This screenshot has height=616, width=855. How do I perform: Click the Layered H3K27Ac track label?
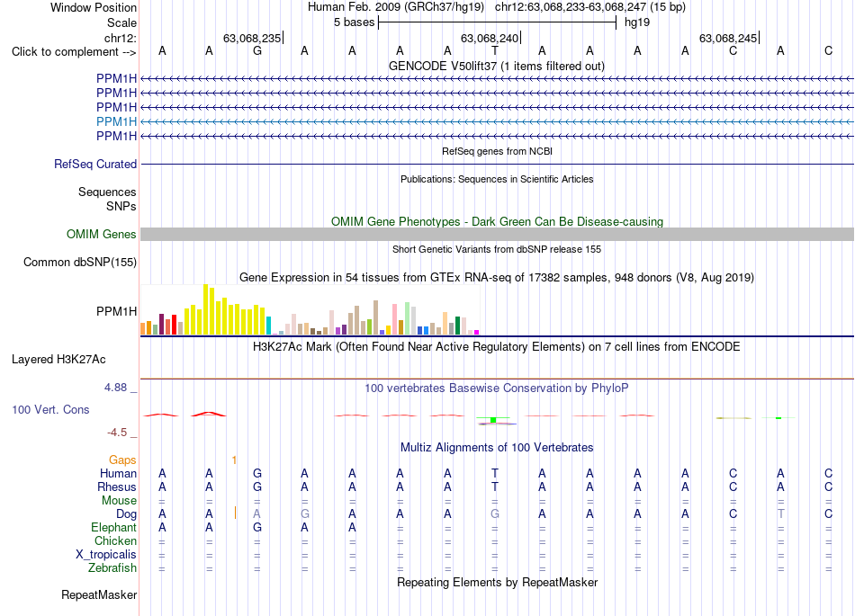[x=58, y=360]
